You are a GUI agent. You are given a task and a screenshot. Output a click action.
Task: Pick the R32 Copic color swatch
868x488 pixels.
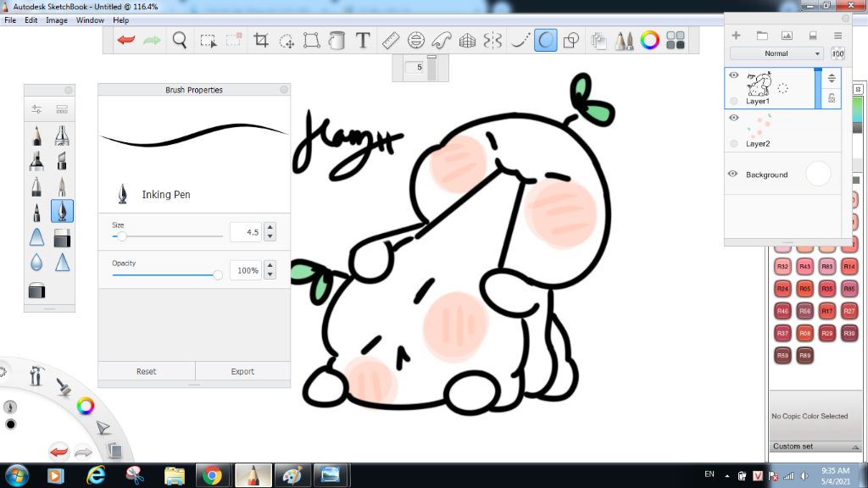pyautogui.click(x=782, y=267)
